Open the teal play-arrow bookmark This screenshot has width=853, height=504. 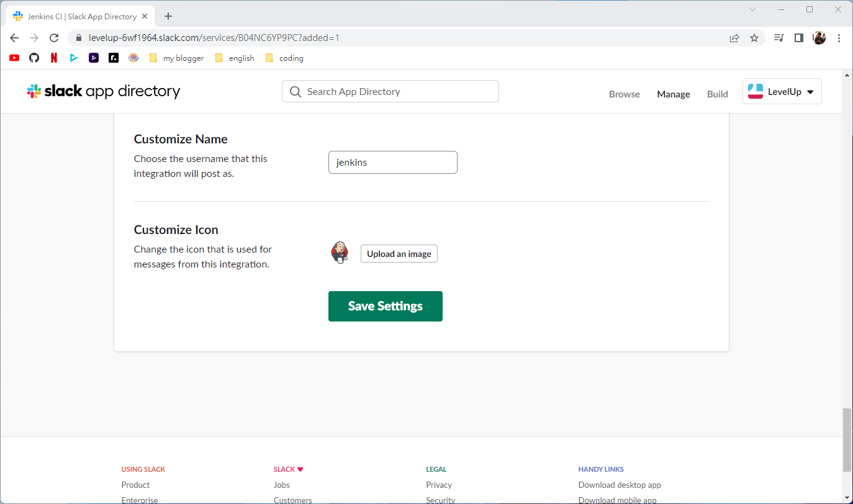74,58
